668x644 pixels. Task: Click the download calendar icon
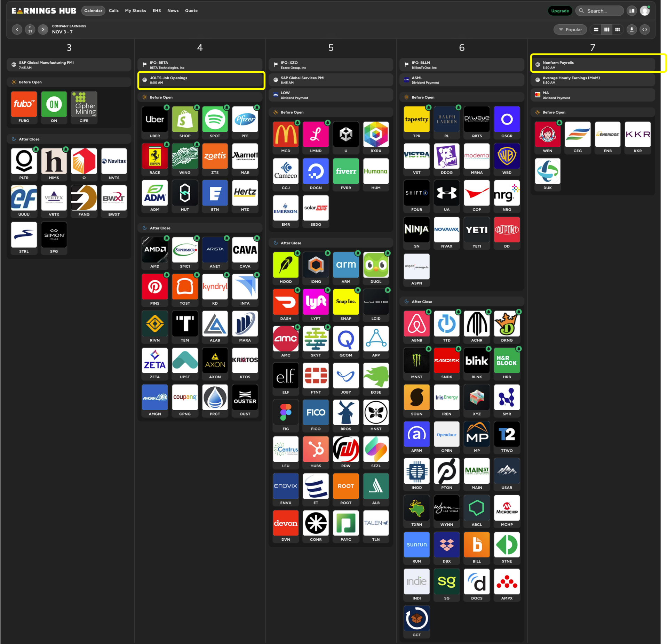[x=631, y=30]
